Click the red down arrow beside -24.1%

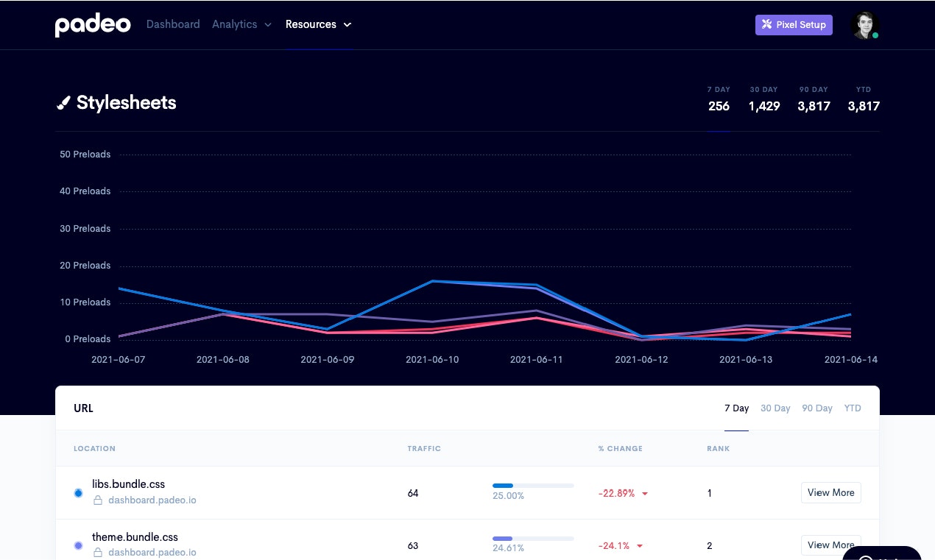click(x=640, y=546)
